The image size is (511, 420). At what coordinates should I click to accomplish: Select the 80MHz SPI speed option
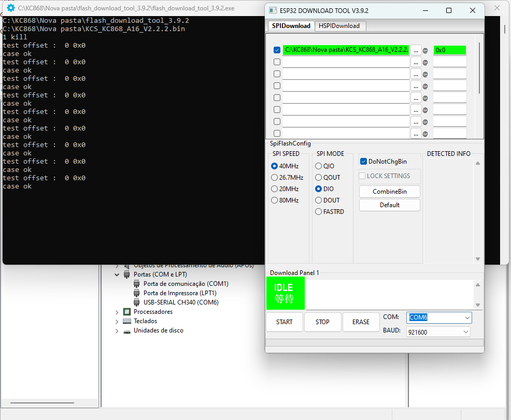point(275,200)
